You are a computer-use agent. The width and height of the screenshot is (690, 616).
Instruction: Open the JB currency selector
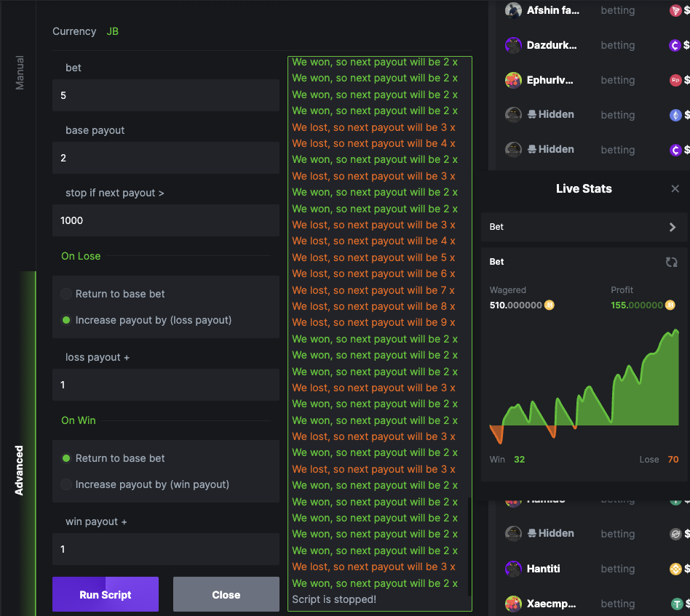[x=112, y=31]
